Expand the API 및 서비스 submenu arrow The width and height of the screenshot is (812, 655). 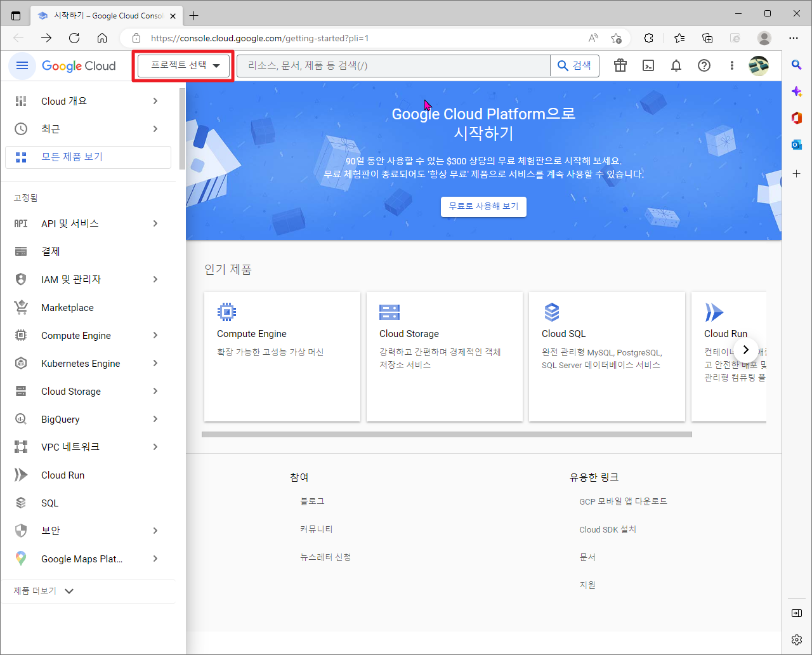[x=155, y=223]
